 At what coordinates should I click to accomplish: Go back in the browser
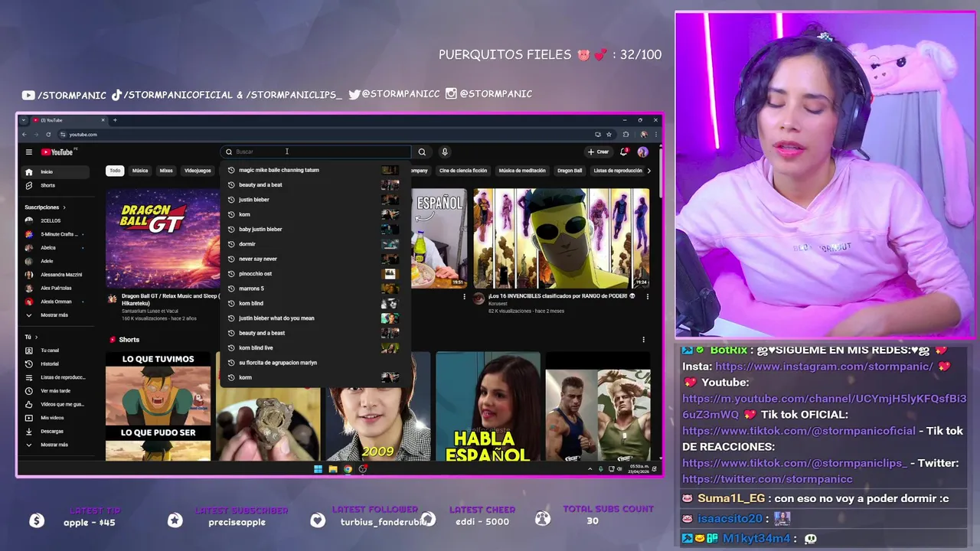tap(24, 135)
